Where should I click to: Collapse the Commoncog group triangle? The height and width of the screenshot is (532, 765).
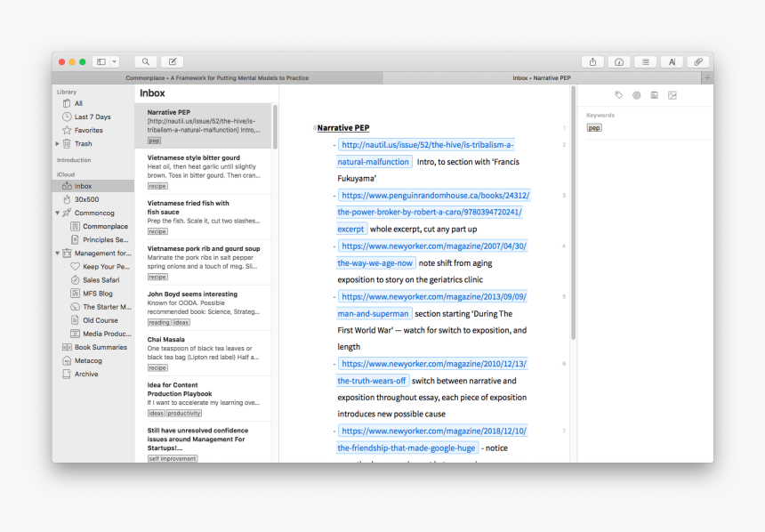click(x=57, y=213)
